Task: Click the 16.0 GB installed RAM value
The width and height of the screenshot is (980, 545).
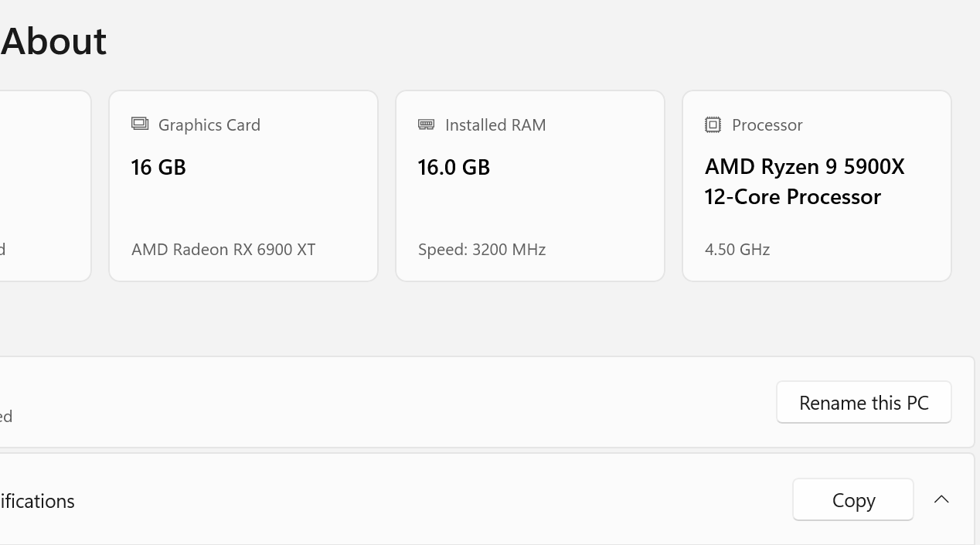Action: pos(454,167)
